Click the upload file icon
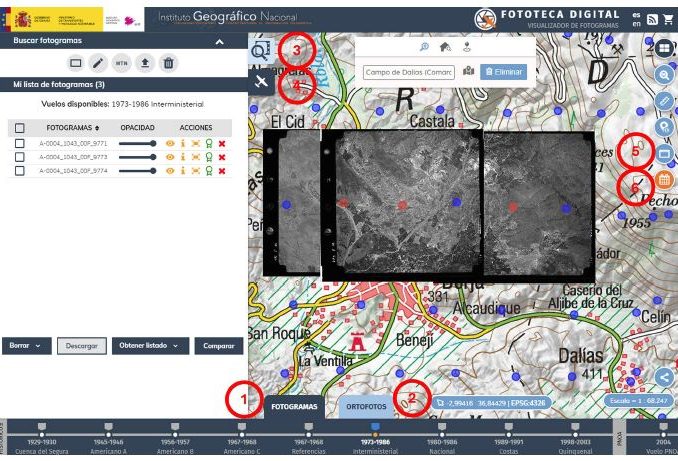 [145, 63]
